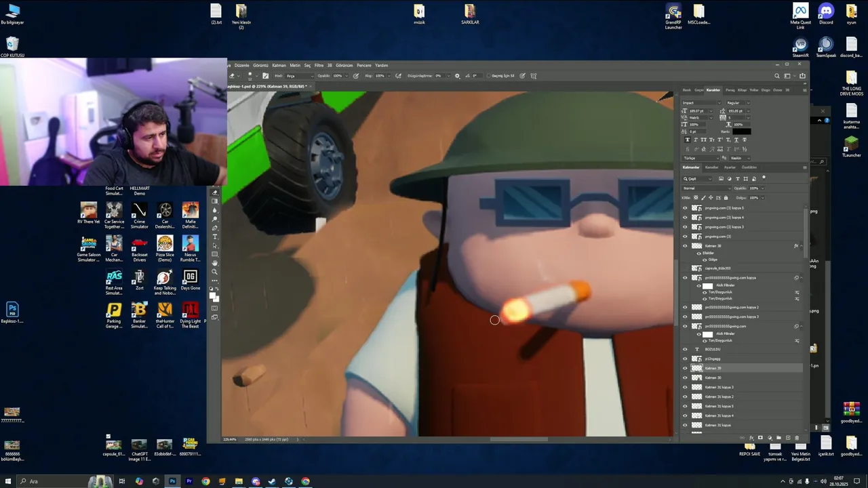Viewport: 868px width, 488px height.
Task: Click the link layers icon
Action: coord(742,438)
